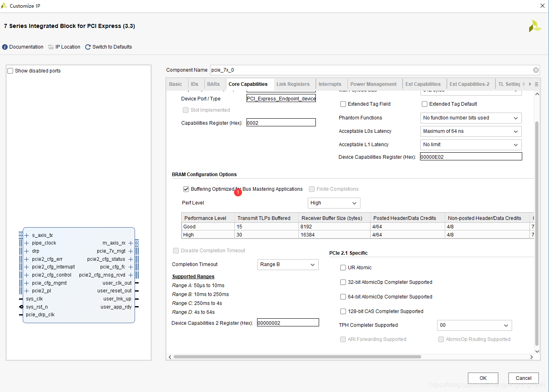The width and height of the screenshot is (549, 392).
Task: Open the tab list menu icon
Action: (536, 84)
